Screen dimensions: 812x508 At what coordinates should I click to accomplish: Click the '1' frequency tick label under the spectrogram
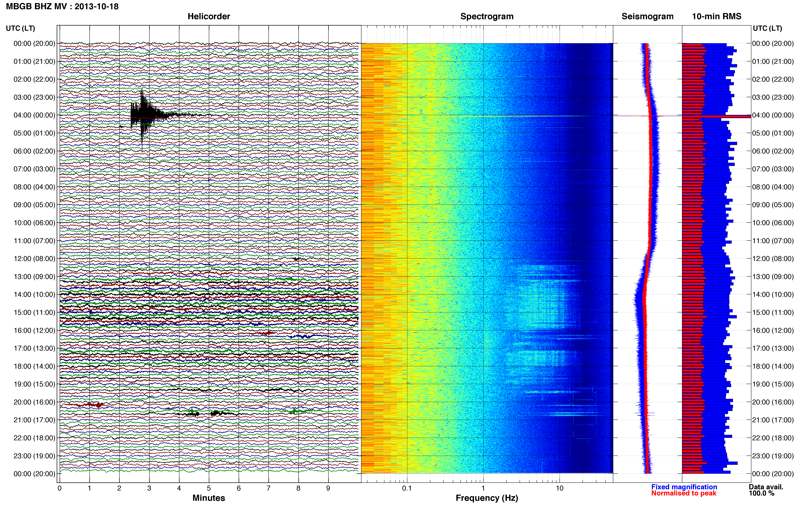(483, 488)
